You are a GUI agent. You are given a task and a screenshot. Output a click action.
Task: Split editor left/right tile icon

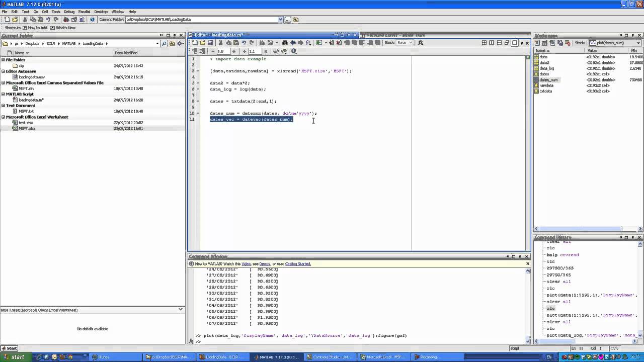click(x=492, y=43)
